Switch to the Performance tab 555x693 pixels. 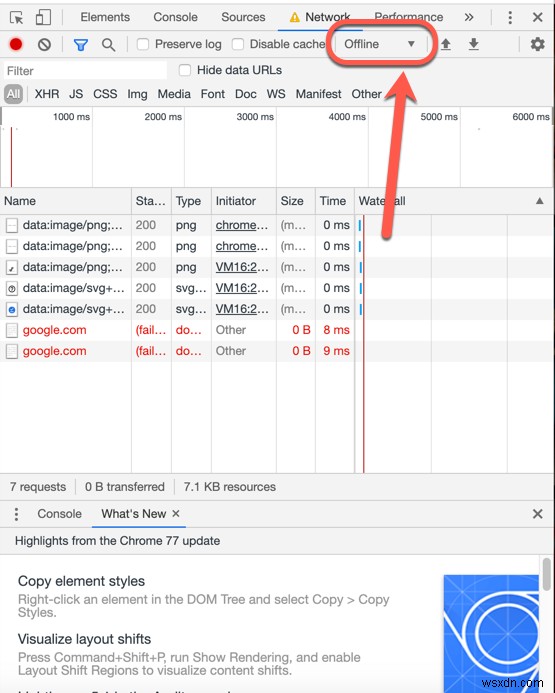coord(409,17)
